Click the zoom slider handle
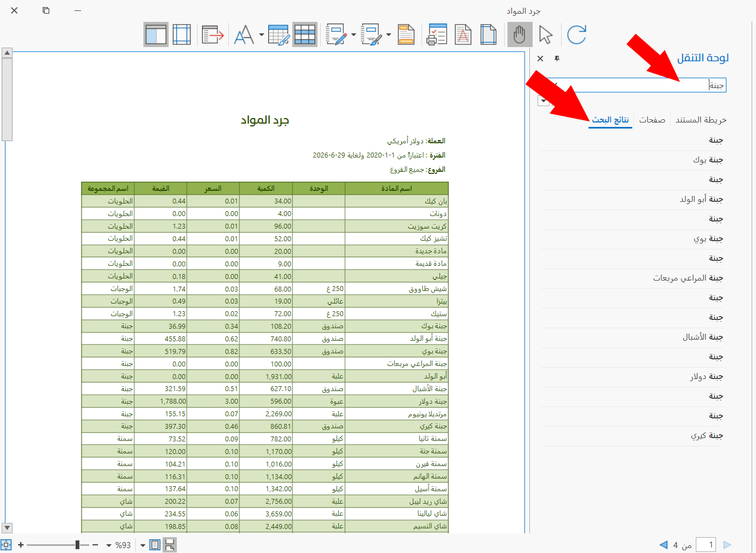 (78, 545)
